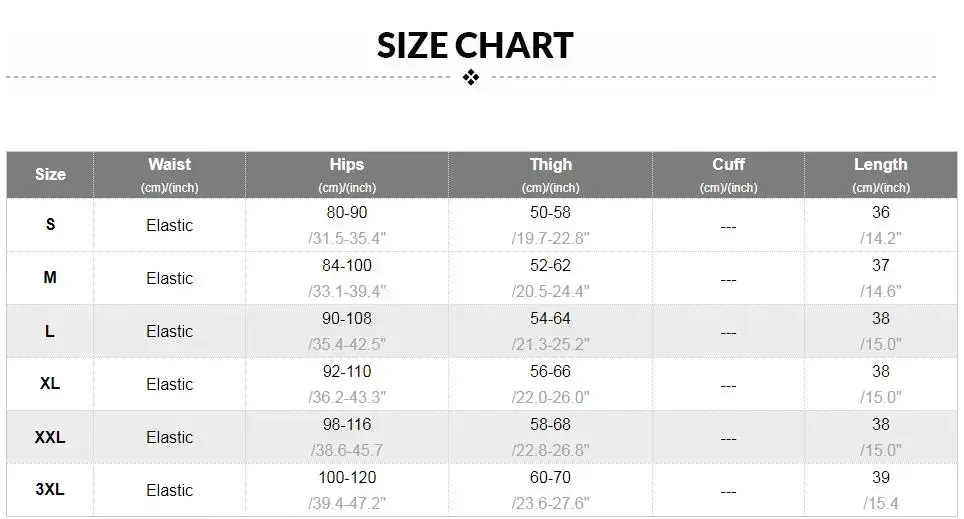Select the Size column header

click(x=50, y=175)
